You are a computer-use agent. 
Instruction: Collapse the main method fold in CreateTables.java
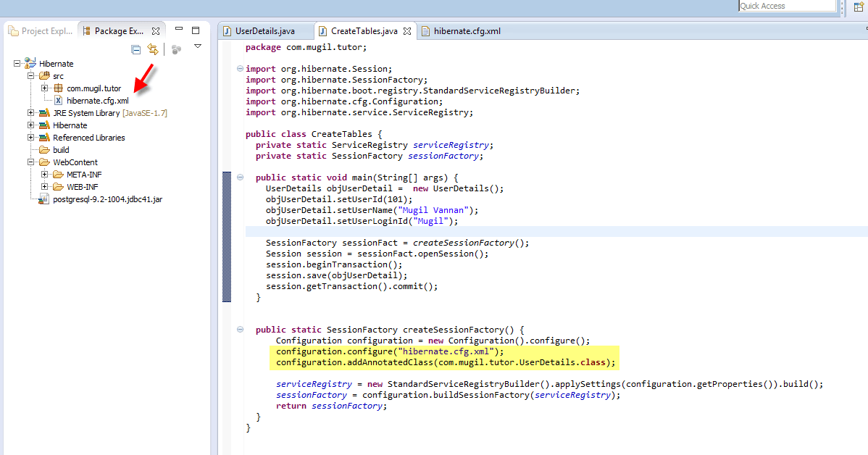click(239, 177)
